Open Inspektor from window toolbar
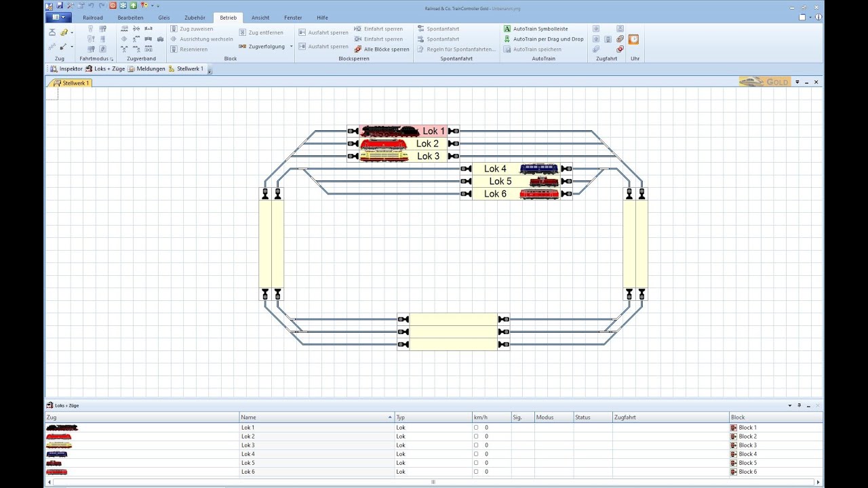868x488 pixels. tap(66, 68)
